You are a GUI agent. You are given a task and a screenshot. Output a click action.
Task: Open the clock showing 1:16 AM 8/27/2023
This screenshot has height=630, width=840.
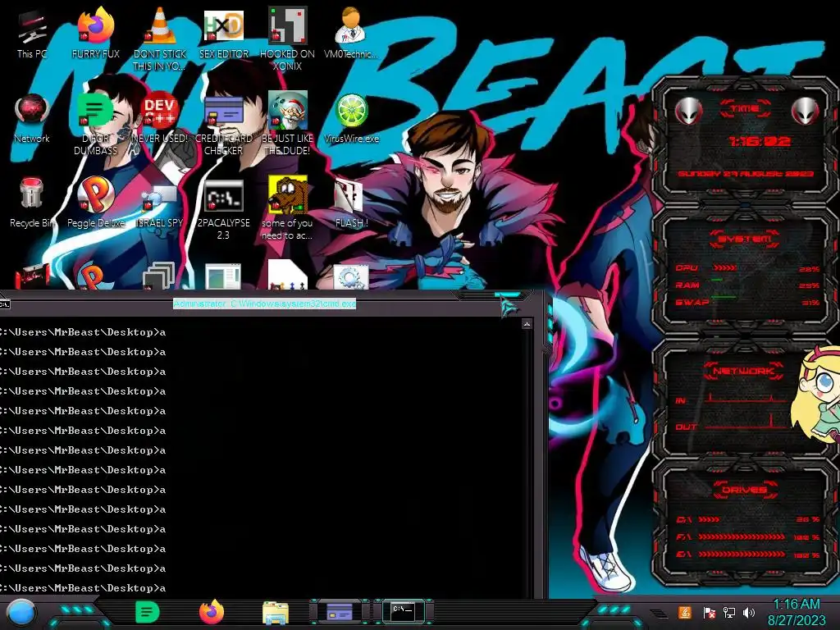click(797, 612)
